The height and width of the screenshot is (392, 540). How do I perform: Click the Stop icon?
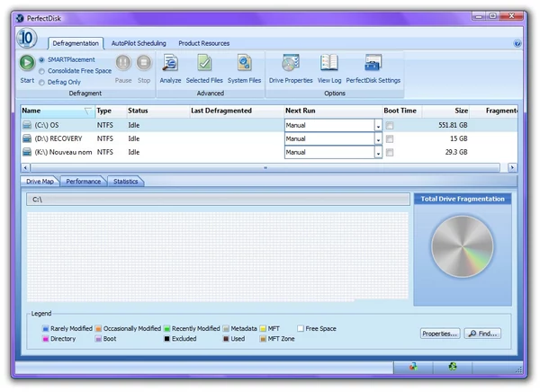click(x=144, y=63)
